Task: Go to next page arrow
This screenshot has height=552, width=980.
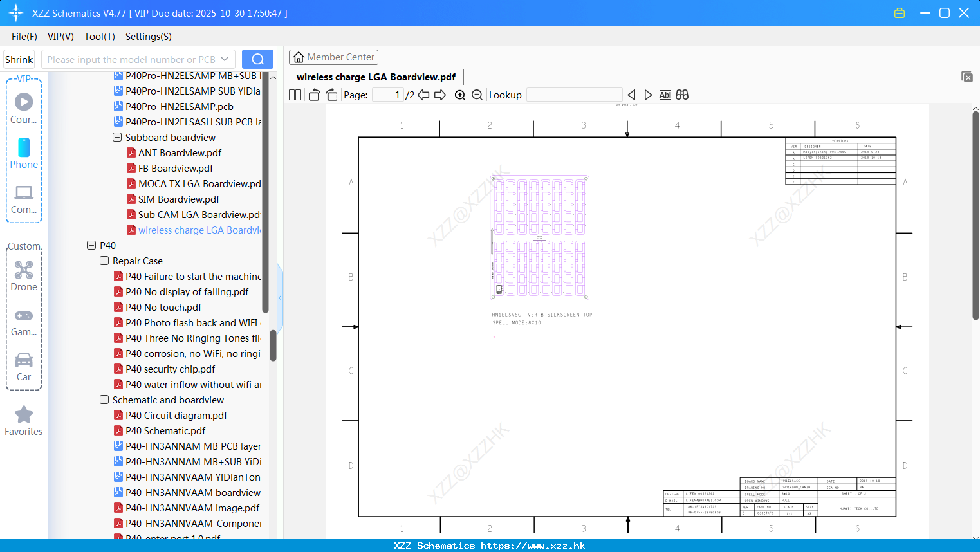Action: point(440,95)
